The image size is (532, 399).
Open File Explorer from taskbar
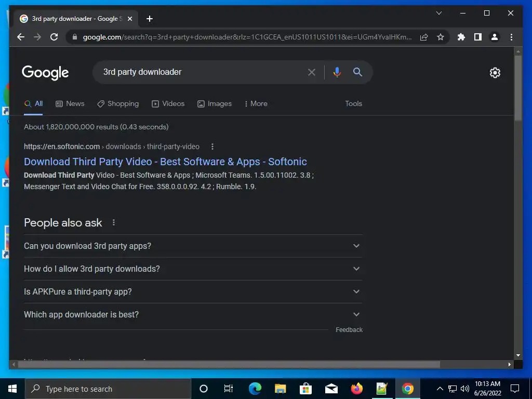[x=280, y=389]
